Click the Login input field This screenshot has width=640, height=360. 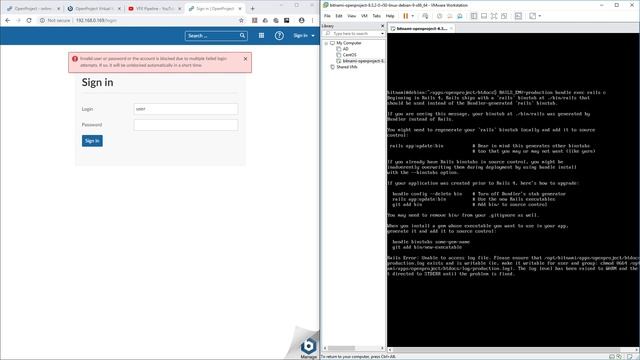coord(186,109)
